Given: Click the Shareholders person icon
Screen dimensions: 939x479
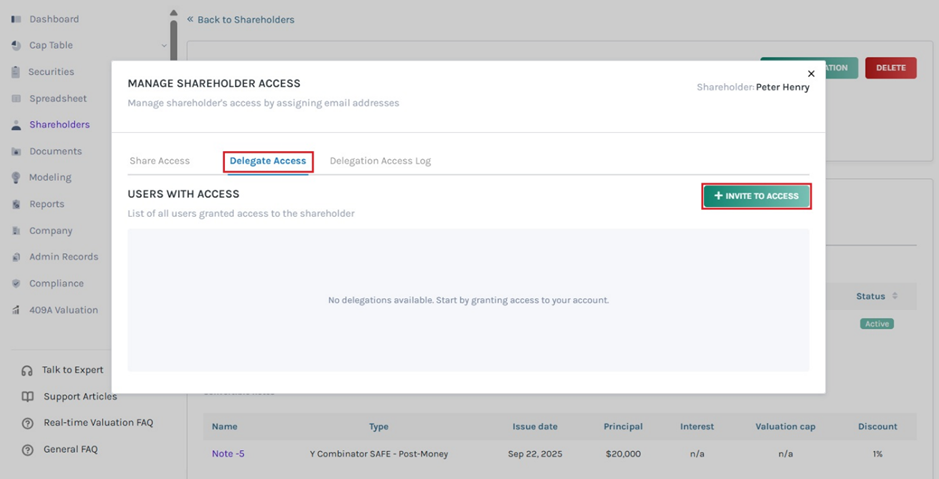Looking at the screenshot, I should [16, 125].
